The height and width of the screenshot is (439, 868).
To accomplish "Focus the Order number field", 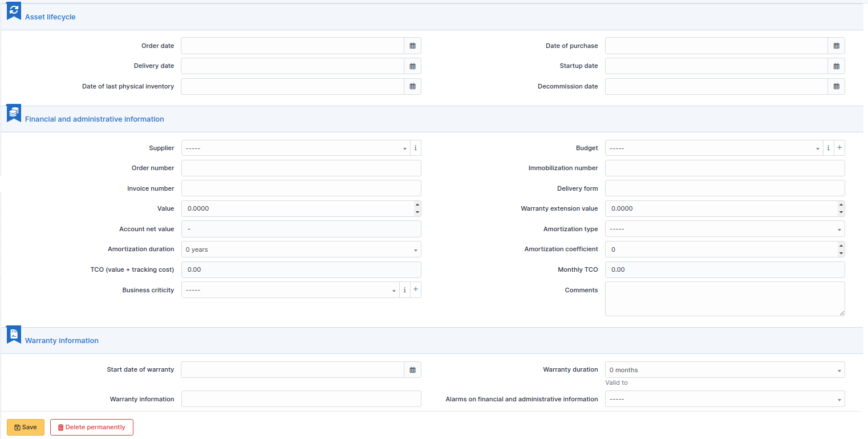I will tap(301, 168).
